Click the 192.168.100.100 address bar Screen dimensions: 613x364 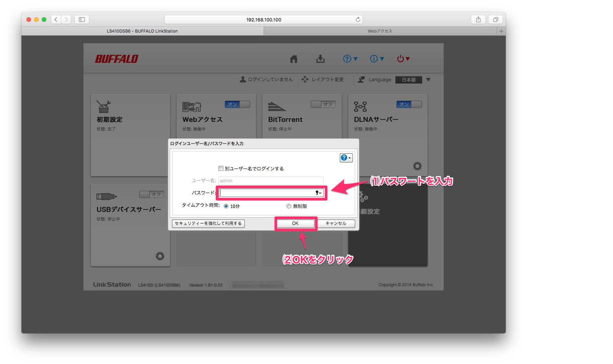tap(264, 20)
